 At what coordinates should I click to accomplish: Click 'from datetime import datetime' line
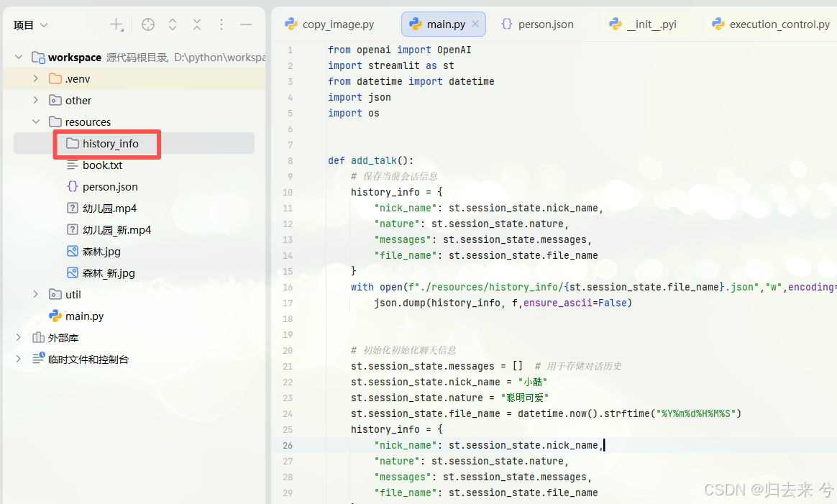[x=411, y=82]
